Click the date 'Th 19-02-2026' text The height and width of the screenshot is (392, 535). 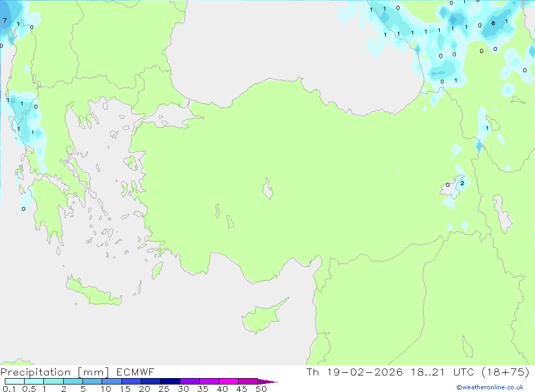click(355, 372)
